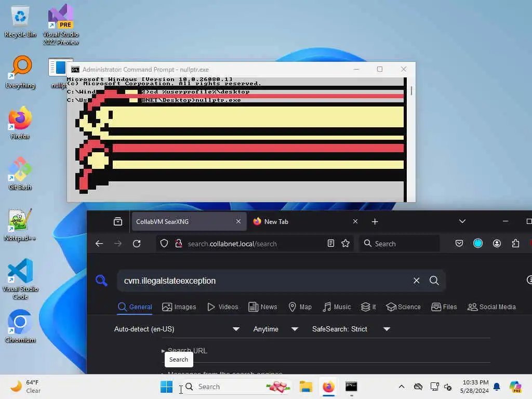Image resolution: width=532 pixels, height=399 pixels.
Task: Open Notepad++ desktop shortcut
Action: tap(20, 224)
